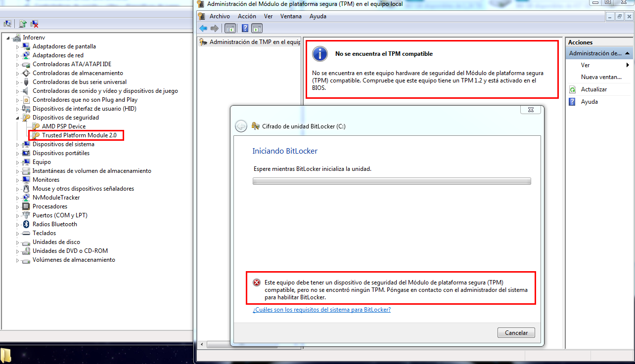Click the computer icon beside Inforenv root
The height and width of the screenshot is (364, 635).
point(17,38)
